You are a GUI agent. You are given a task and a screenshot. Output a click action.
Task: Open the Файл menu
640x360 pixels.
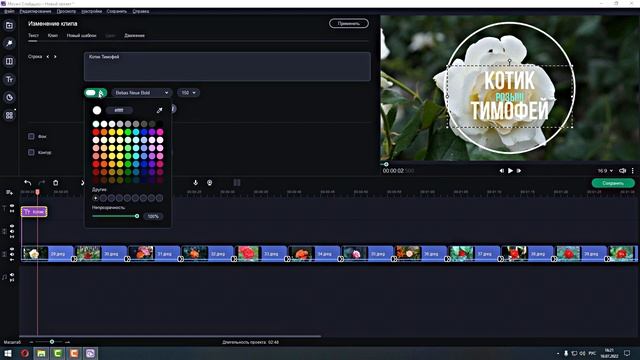tap(9, 11)
